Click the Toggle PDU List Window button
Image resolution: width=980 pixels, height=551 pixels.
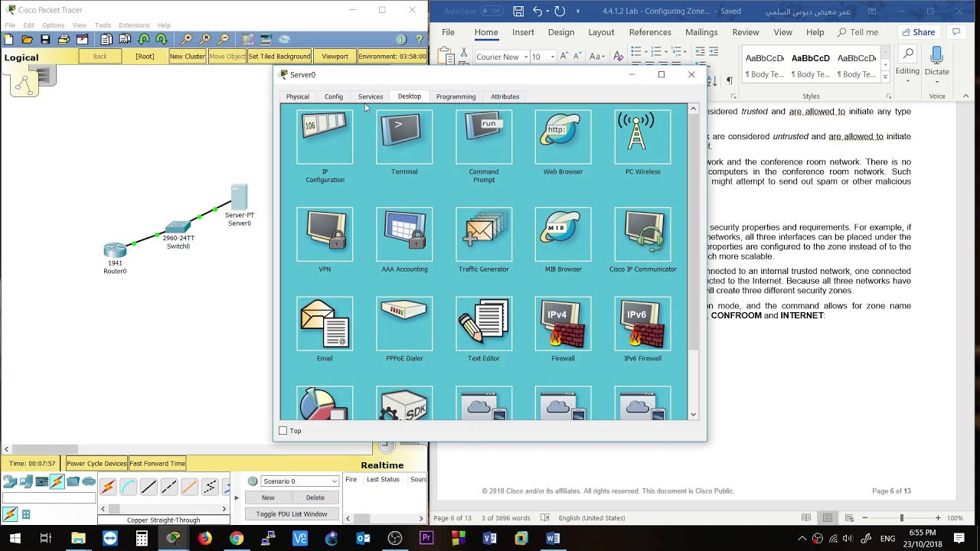(x=291, y=514)
